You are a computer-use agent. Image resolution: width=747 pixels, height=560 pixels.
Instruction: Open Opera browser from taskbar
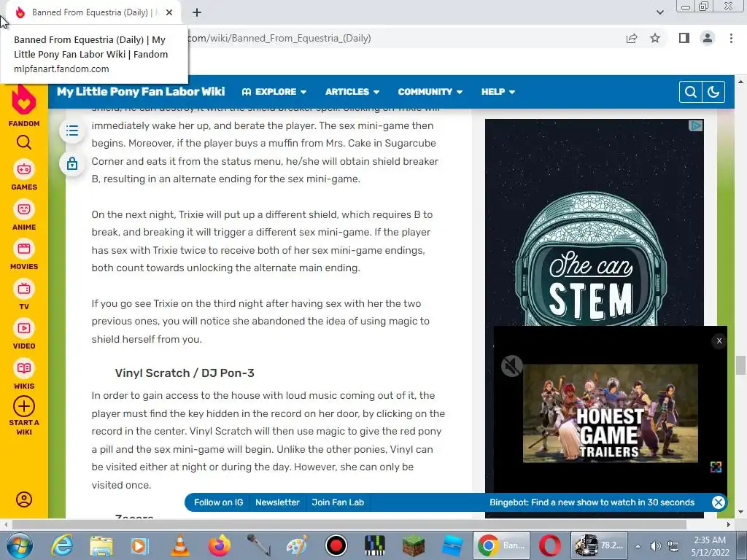[549, 545]
